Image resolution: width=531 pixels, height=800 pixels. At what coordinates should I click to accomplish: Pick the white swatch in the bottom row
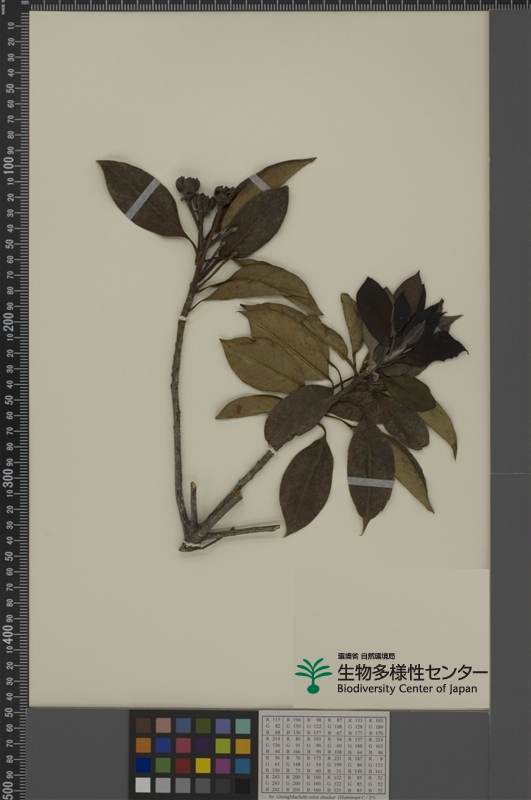tap(143, 785)
